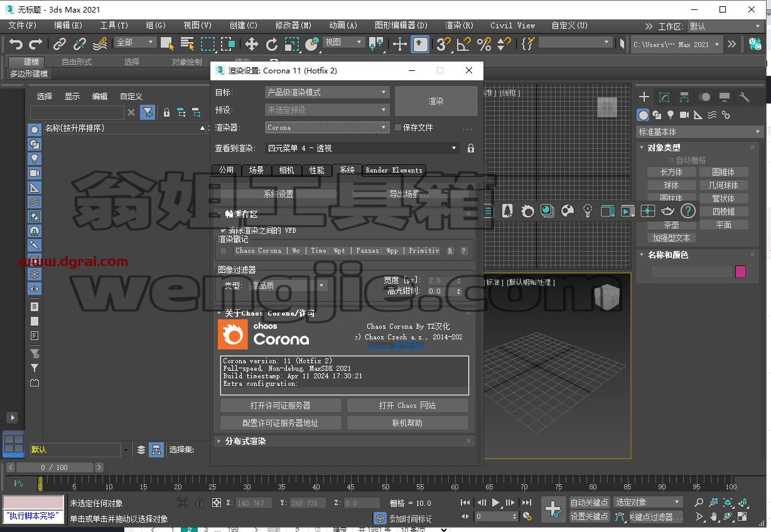Open the Utilities wrench panel icon

[745, 97]
